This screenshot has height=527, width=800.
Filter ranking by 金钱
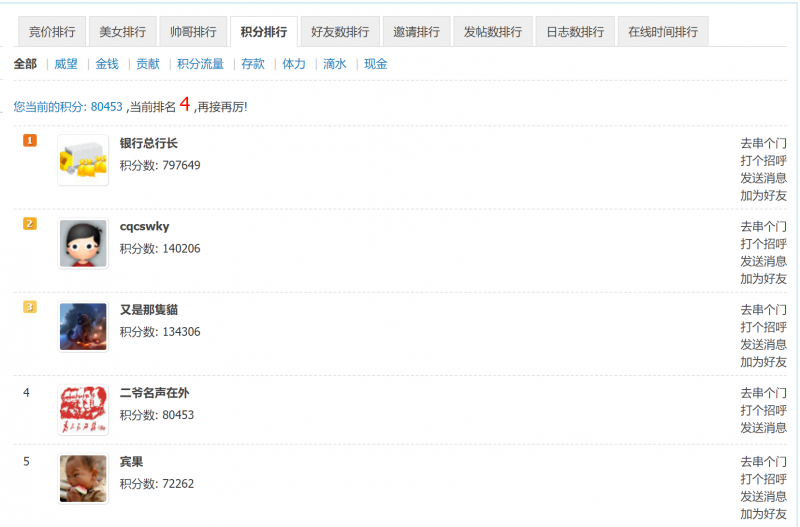(x=107, y=64)
